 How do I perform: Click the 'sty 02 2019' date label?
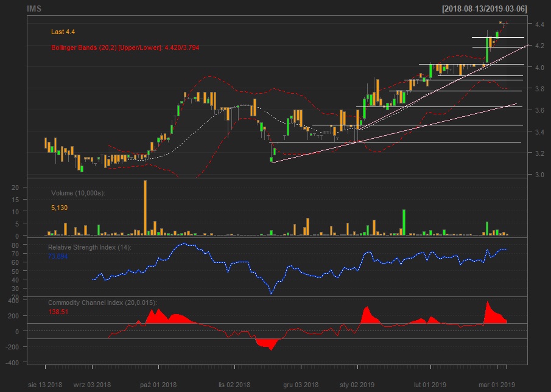357,385
